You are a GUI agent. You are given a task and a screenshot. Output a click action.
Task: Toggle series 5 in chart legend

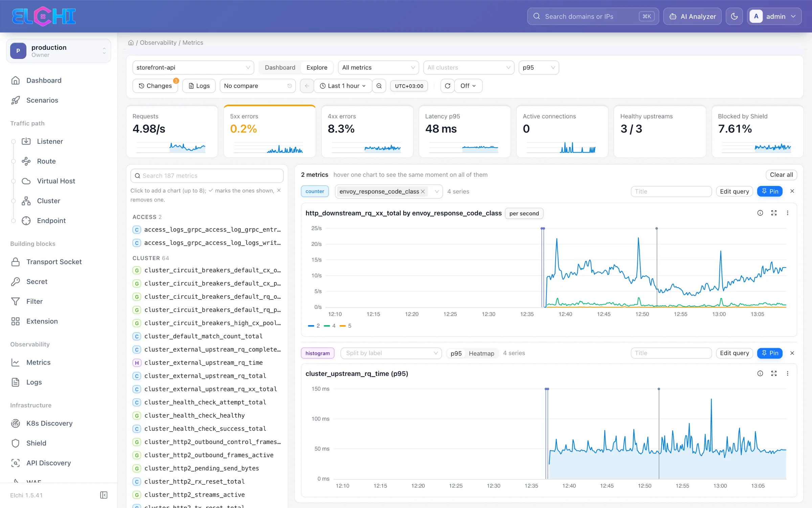coord(345,326)
